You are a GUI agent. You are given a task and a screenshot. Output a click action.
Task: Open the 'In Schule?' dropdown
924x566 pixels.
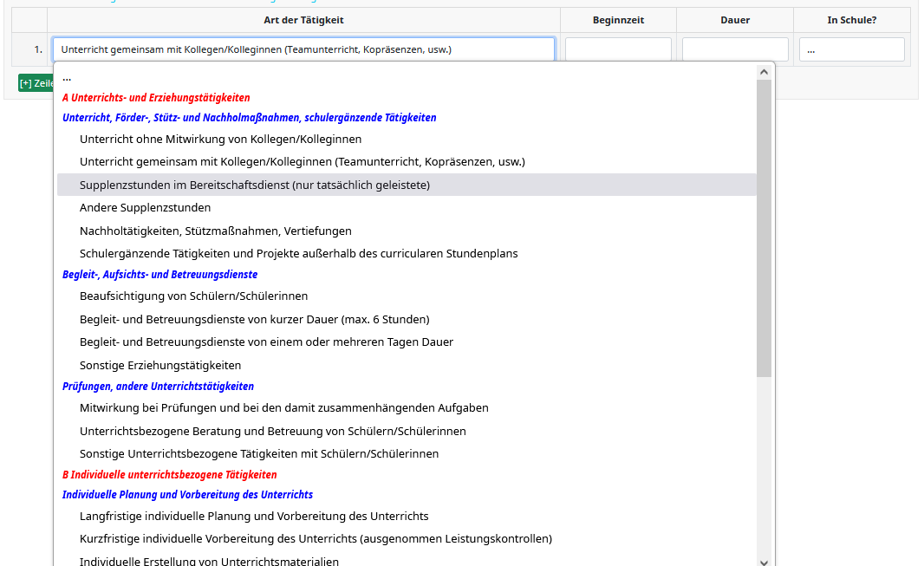(x=851, y=49)
